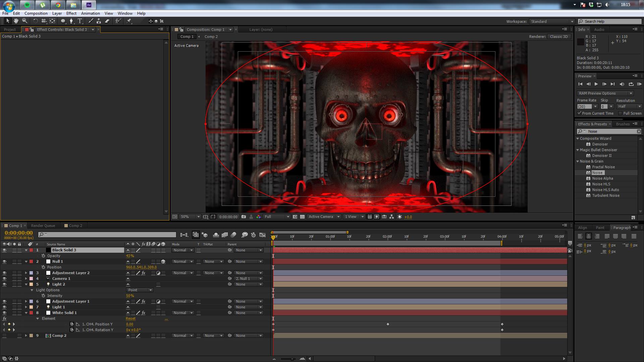Screen dimensions: 644x362
Task: Enable Motion Blur for timeline layers
Action: click(x=233, y=235)
